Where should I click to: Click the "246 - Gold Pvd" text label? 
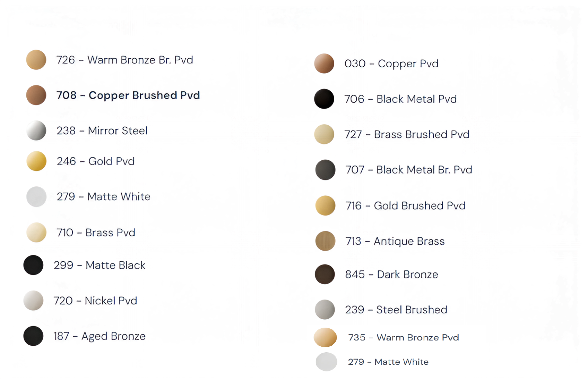pyautogui.click(x=95, y=161)
